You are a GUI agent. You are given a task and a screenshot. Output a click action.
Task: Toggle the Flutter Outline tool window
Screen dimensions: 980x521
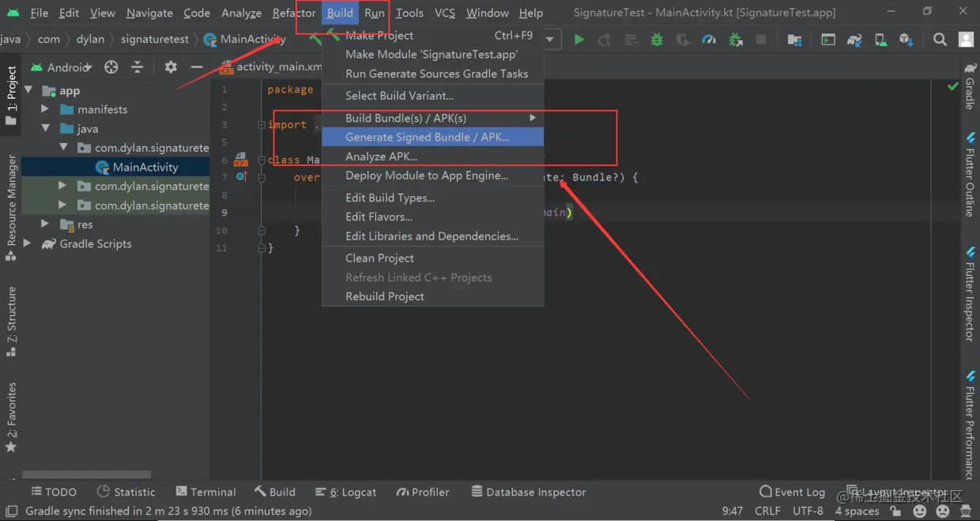pos(970,173)
